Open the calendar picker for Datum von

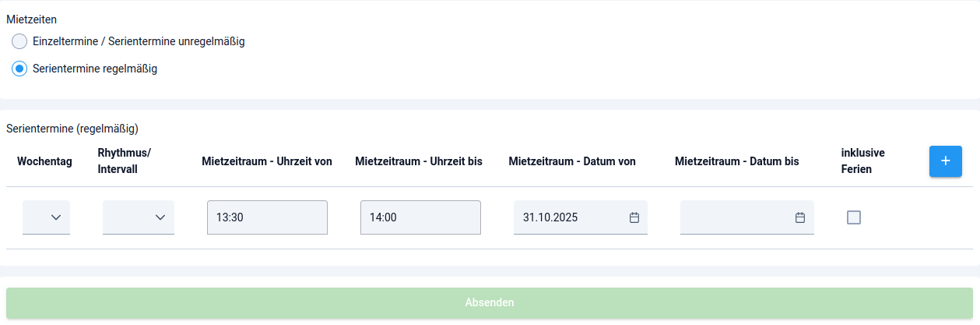(634, 217)
